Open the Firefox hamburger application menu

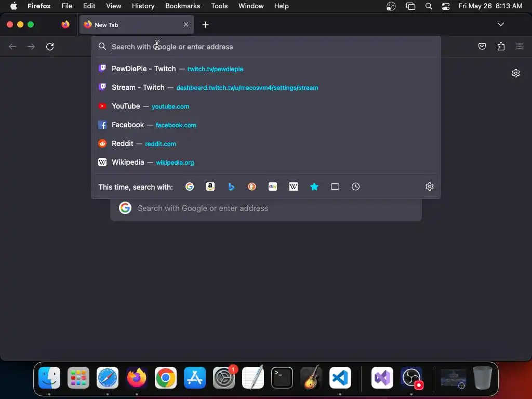(520, 46)
